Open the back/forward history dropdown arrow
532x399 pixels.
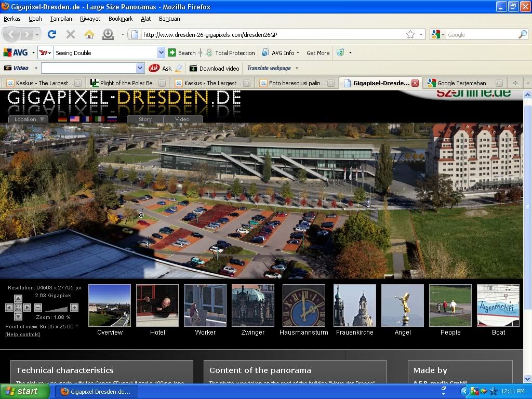coord(37,34)
